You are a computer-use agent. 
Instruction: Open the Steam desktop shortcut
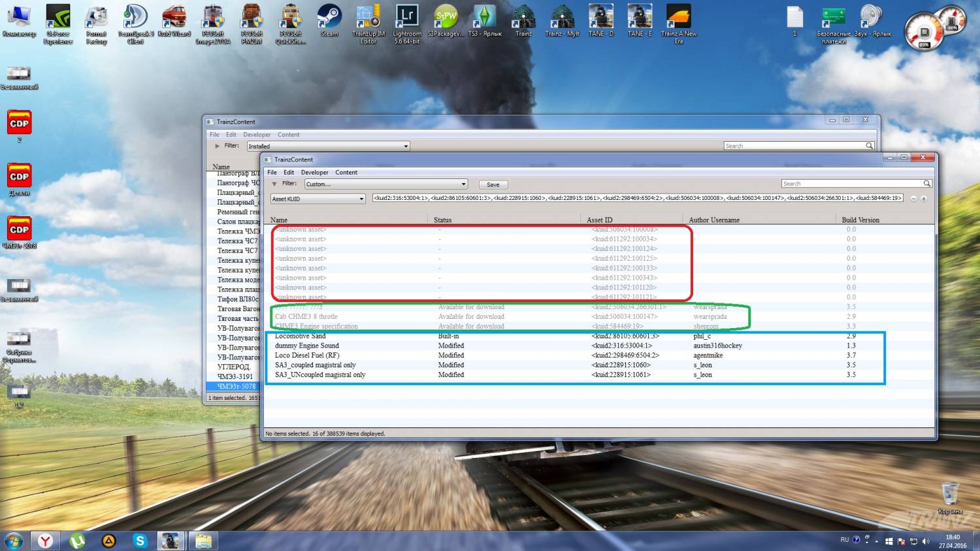tap(329, 20)
